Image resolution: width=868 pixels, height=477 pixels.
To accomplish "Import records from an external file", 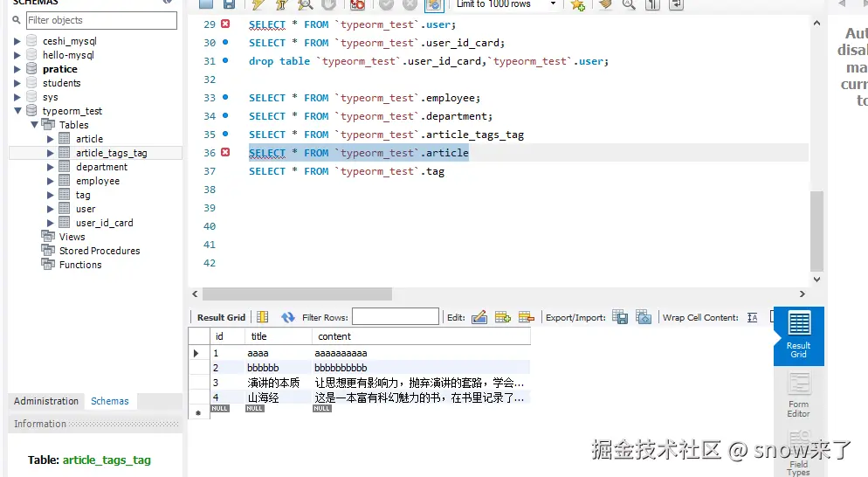I will coord(644,317).
